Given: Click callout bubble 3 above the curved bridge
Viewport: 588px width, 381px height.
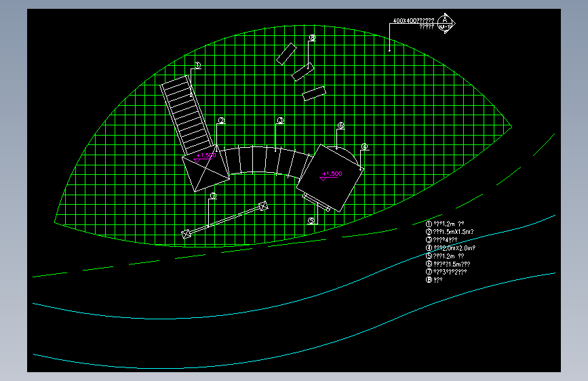Looking at the screenshot, I should [x=281, y=121].
